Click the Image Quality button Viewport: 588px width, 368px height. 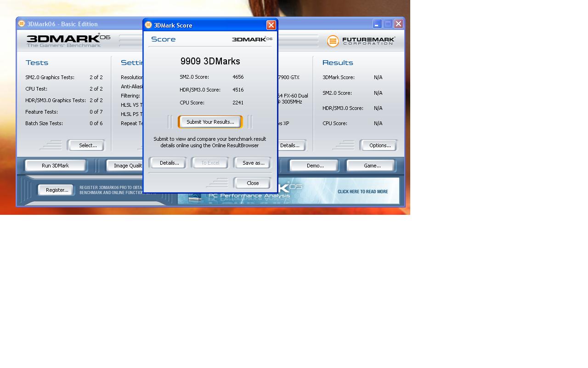tap(125, 166)
